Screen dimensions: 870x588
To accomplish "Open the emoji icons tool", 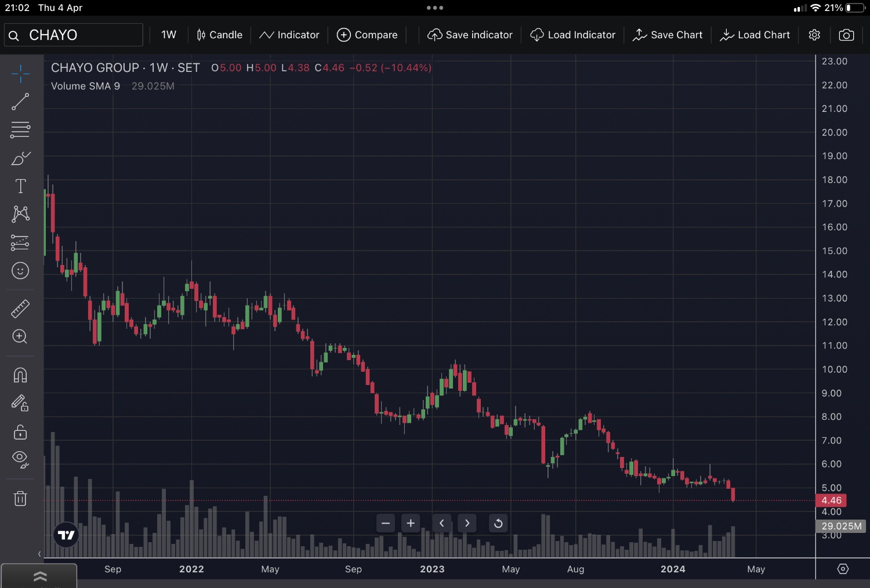I will [x=20, y=271].
